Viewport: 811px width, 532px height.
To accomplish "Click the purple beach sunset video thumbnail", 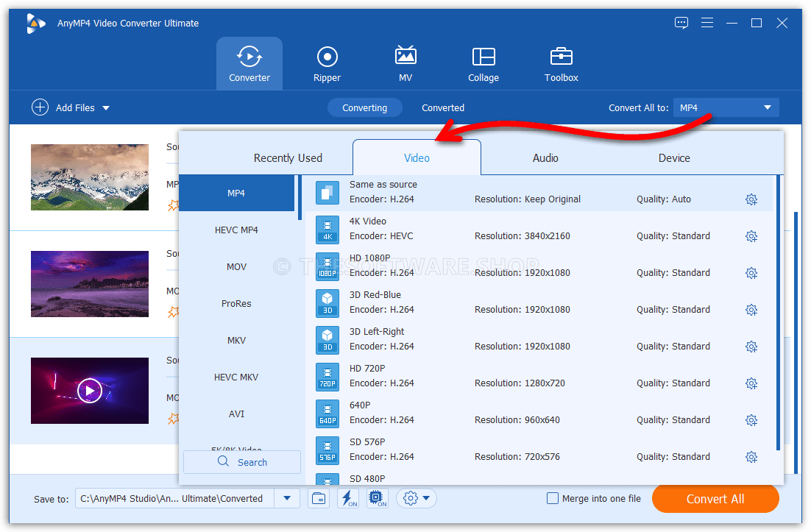I will click(90, 284).
